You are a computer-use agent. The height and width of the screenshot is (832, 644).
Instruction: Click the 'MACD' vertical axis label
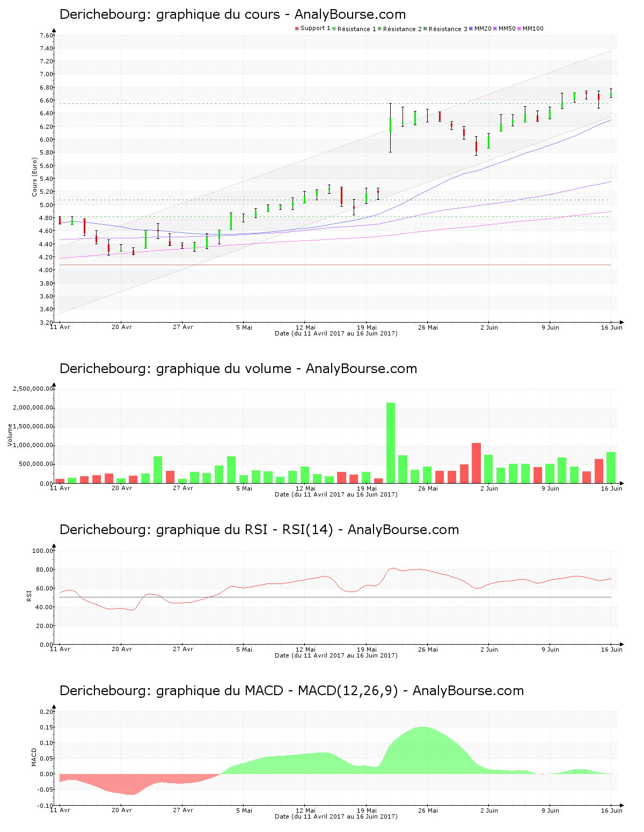coord(34,757)
